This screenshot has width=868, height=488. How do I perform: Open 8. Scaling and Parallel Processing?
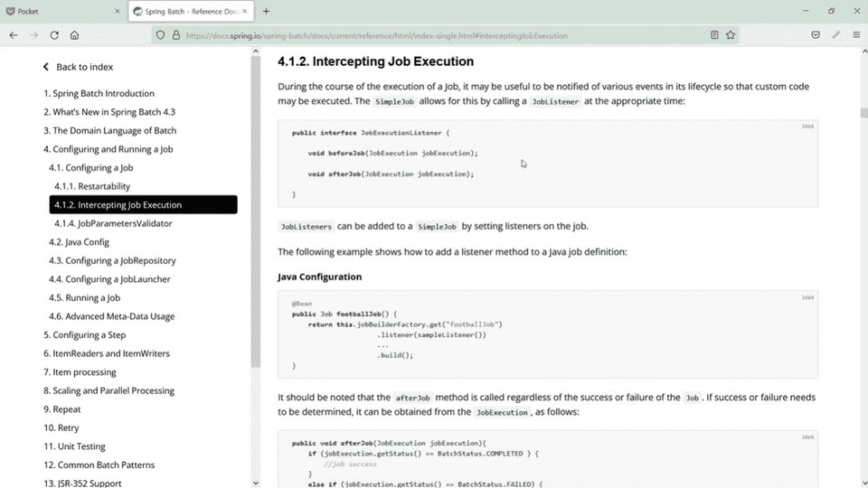[x=109, y=390]
